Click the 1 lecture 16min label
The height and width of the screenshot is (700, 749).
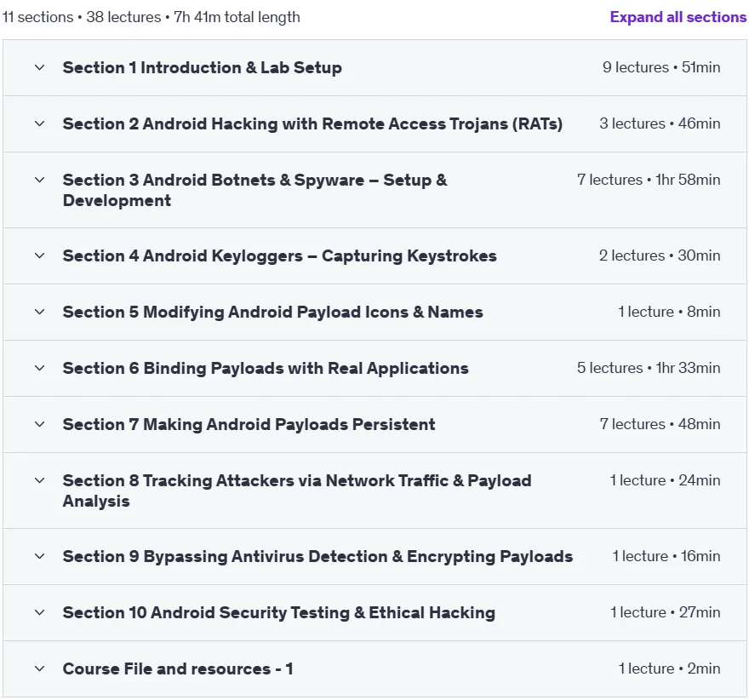pyautogui.click(x=666, y=556)
